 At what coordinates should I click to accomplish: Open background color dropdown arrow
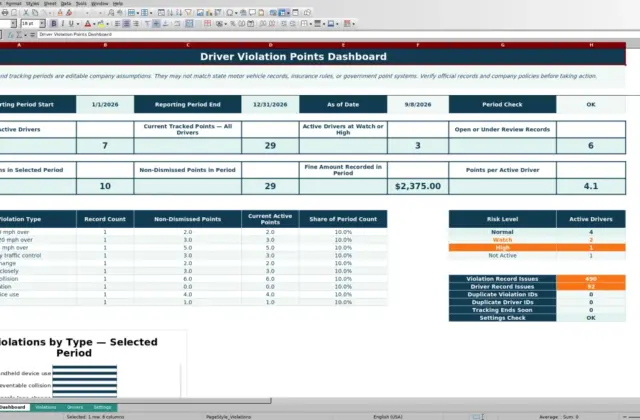pos(107,24)
